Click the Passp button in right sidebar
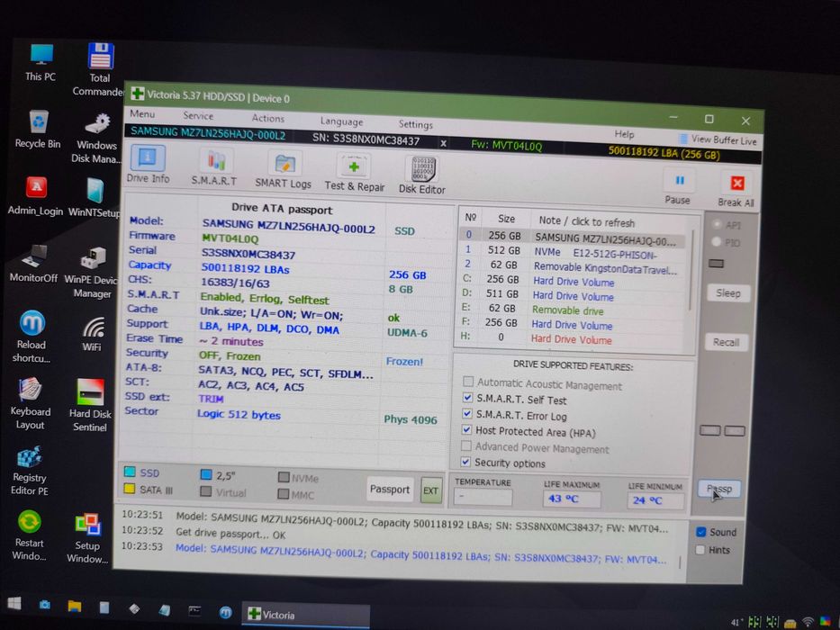 pos(719,489)
